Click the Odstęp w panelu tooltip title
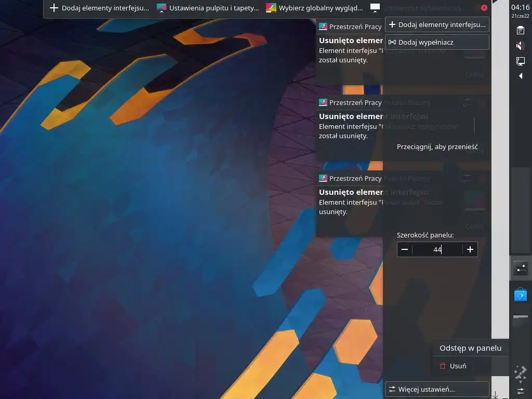Viewport: 532px width, 399px height. 470,348
